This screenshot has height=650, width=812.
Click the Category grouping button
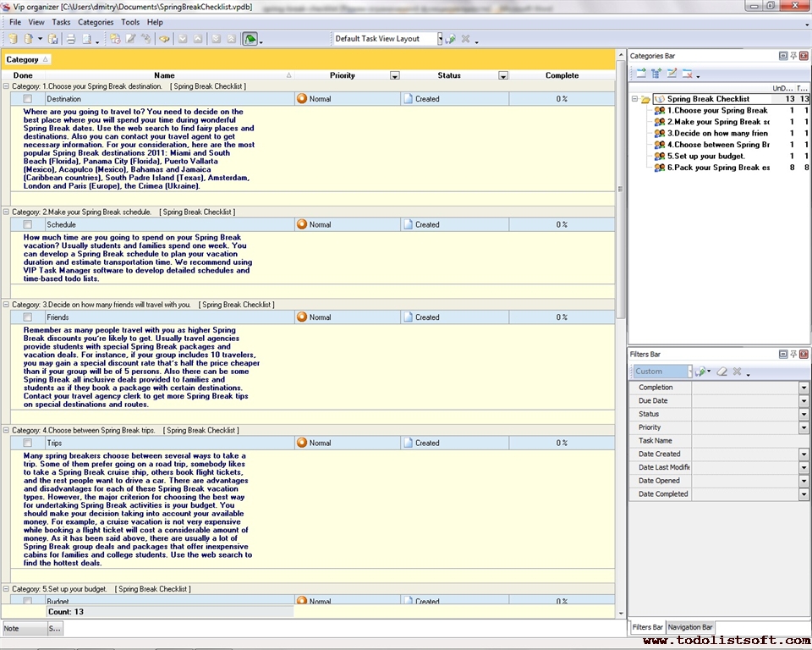point(27,59)
